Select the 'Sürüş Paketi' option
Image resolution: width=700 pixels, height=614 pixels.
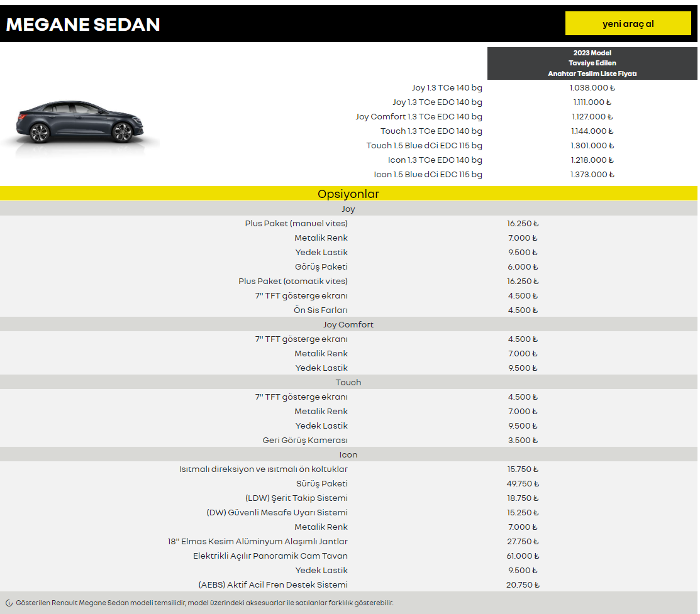(x=322, y=484)
